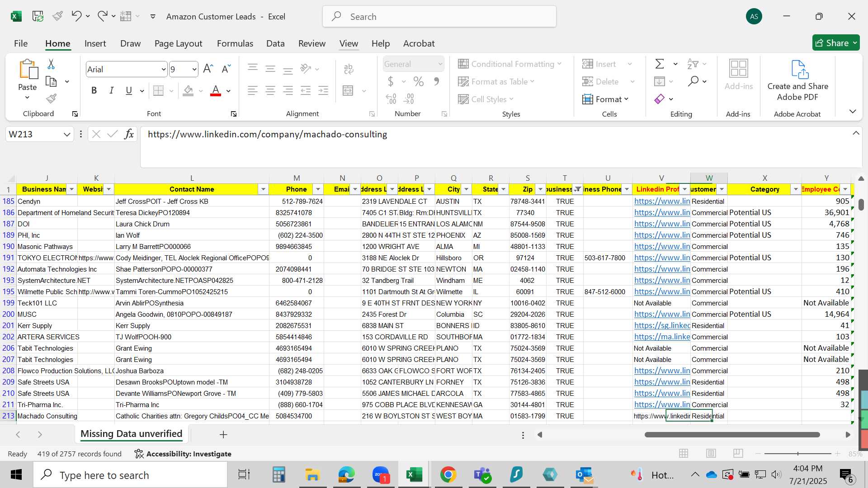Image resolution: width=868 pixels, height=488 pixels.
Task: Open the Phone column filter dropdown
Action: coord(318,189)
